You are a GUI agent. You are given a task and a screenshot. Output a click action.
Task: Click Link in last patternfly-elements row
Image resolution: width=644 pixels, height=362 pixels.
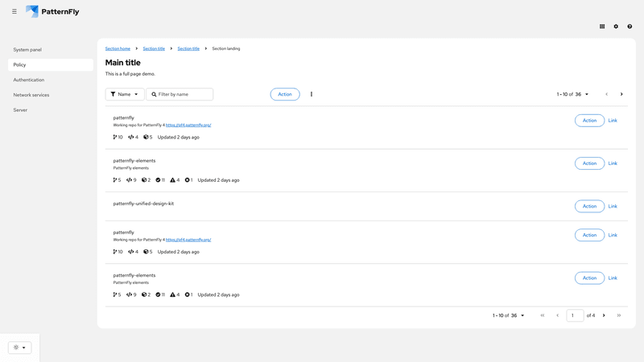pos(613,278)
